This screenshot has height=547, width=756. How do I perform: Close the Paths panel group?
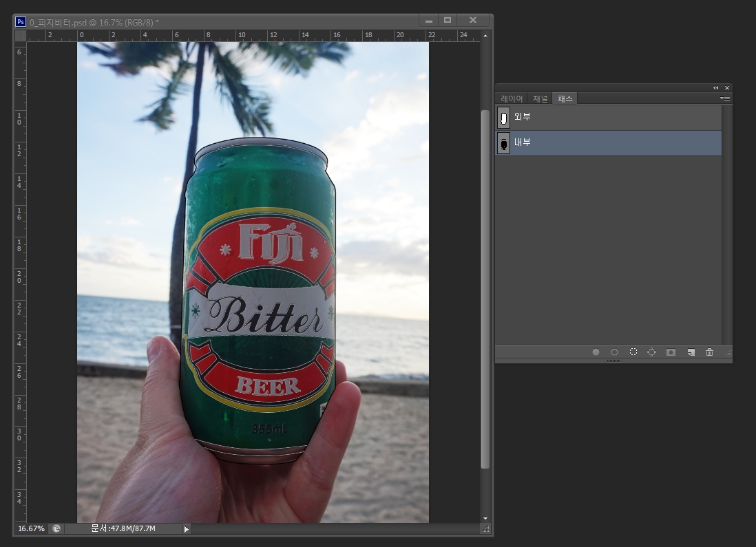(x=727, y=87)
